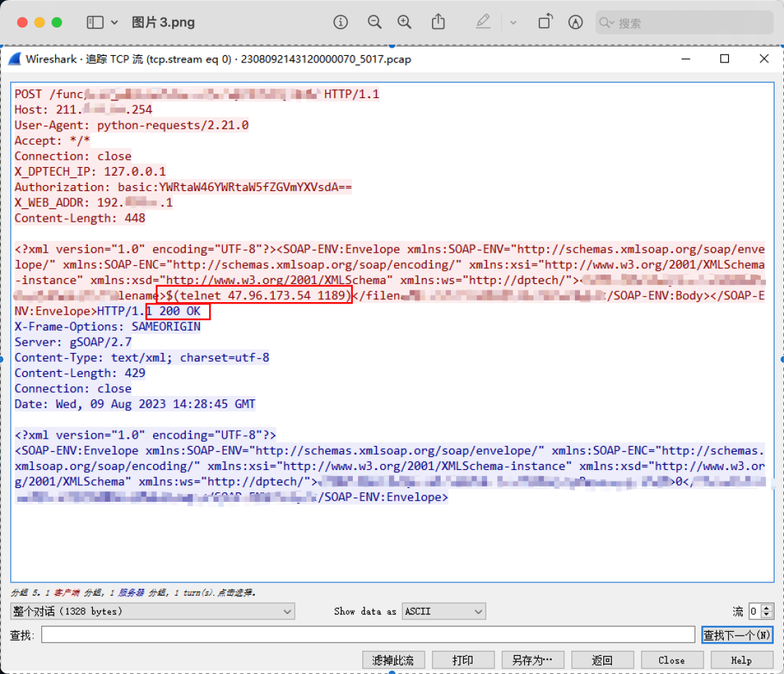Toggle the sidebar view icon
The height and width of the screenshot is (674, 784).
tap(95, 23)
